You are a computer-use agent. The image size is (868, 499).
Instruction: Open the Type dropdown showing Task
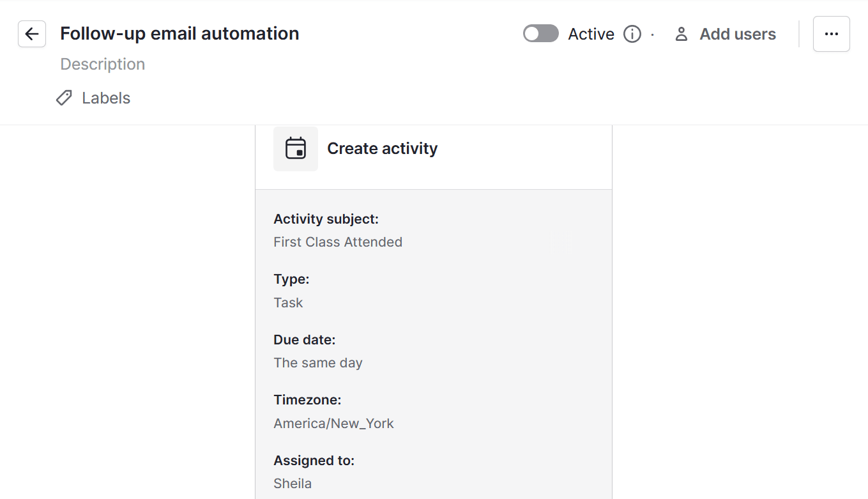tap(288, 302)
